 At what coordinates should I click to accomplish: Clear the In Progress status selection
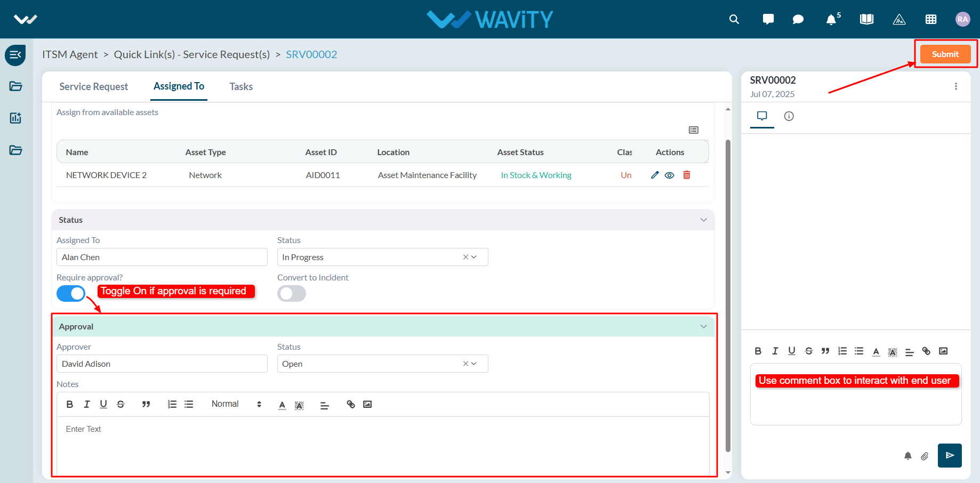[465, 257]
